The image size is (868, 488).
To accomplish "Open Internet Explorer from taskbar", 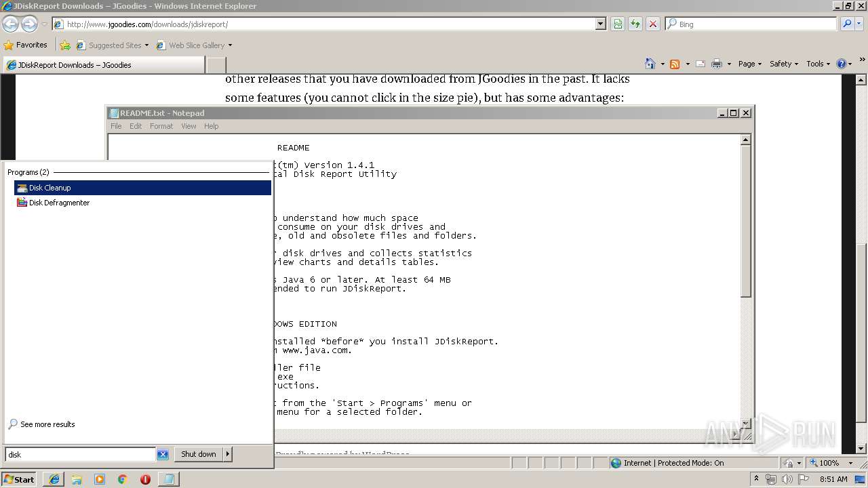I will coord(54,479).
